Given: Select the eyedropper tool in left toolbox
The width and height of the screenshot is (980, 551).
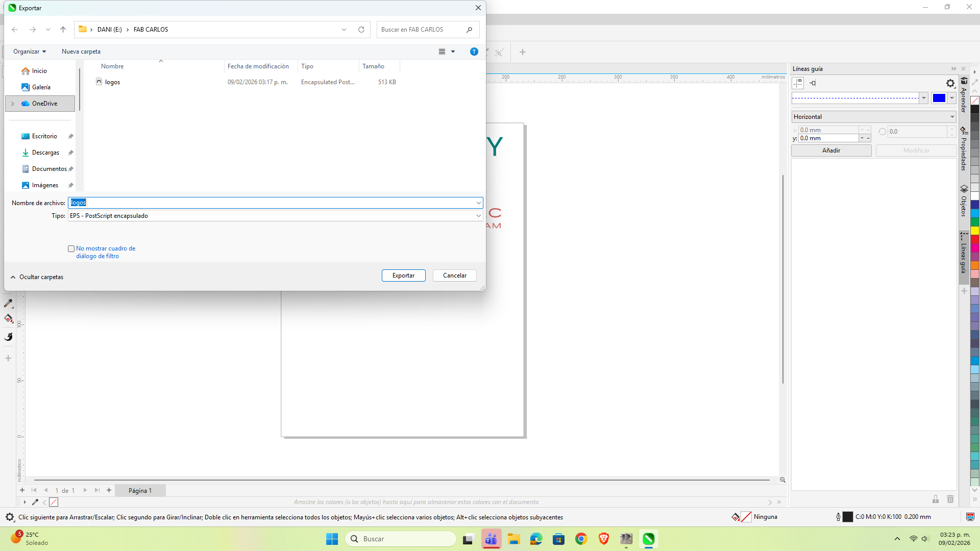Looking at the screenshot, I should point(9,303).
